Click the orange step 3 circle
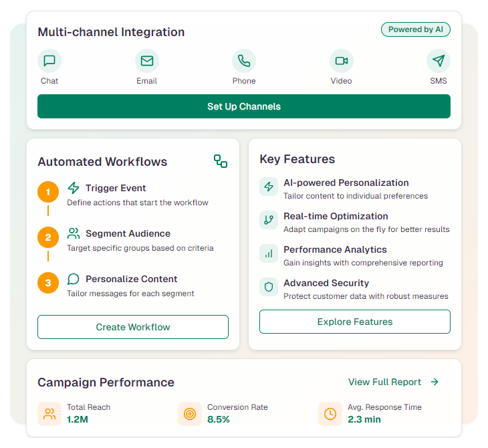The image size is (488, 448). (48, 283)
